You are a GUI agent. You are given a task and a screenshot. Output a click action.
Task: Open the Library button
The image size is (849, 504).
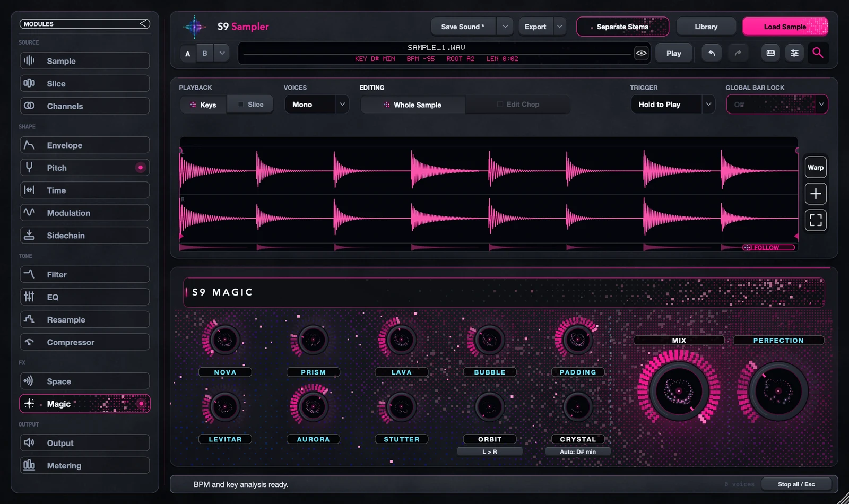coord(706,27)
